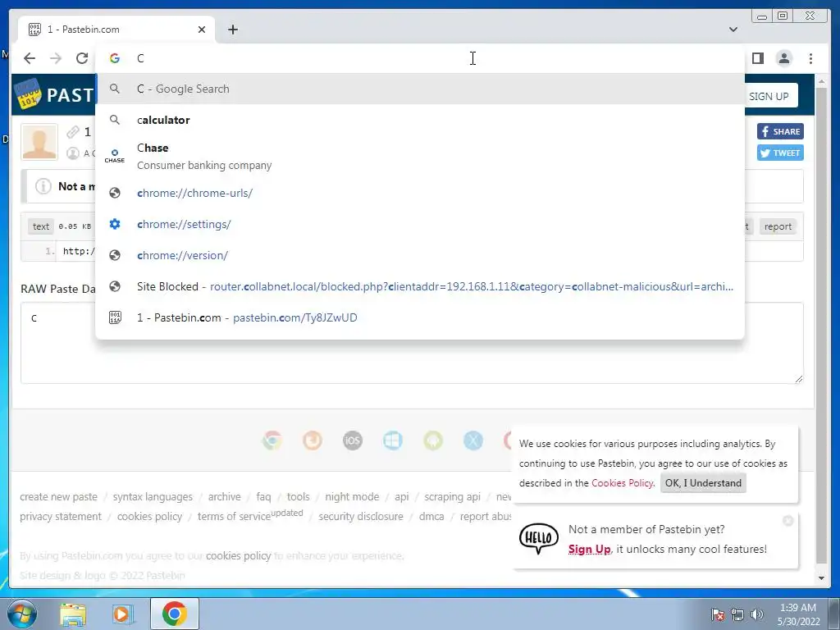The image size is (840, 630).
Task: Click the macOS X platform icon
Action: [473, 441]
